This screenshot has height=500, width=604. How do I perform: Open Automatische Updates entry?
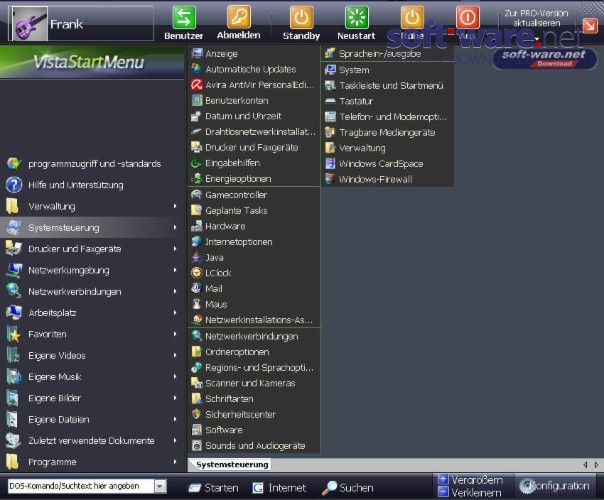[x=254, y=69]
